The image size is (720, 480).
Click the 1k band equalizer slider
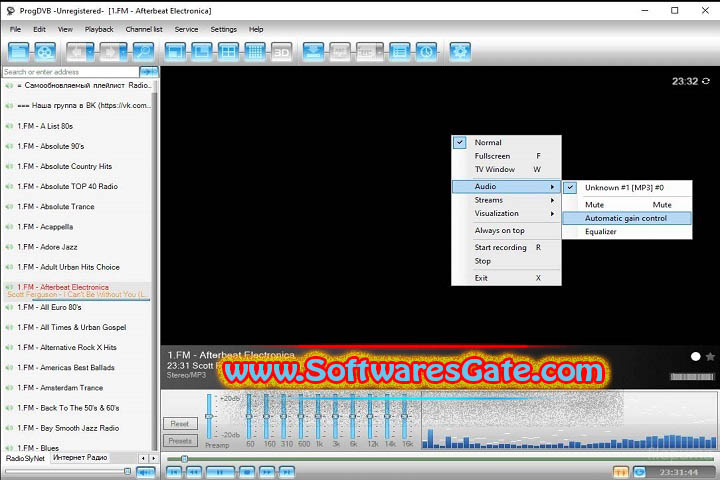[x=318, y=417]
